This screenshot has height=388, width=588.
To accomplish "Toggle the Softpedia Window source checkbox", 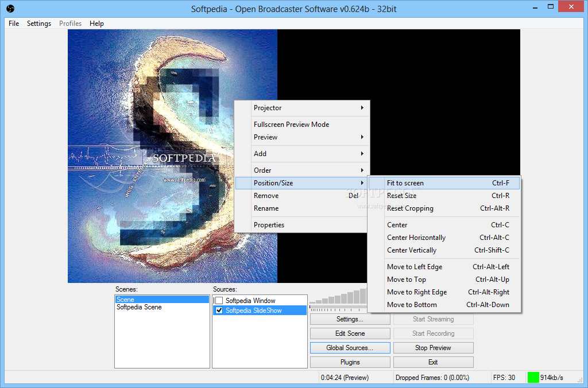I will coord(219,301).
